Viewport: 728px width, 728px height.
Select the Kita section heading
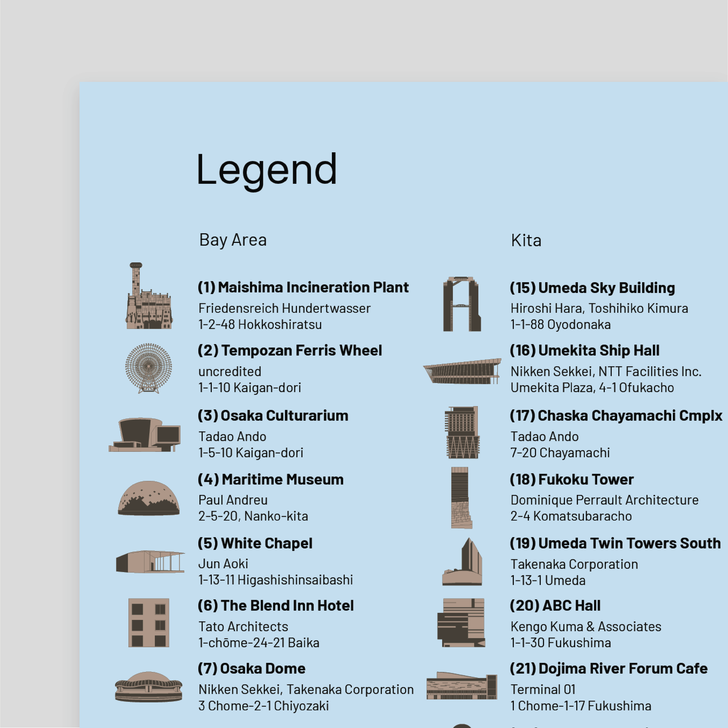tap(526, 240)
